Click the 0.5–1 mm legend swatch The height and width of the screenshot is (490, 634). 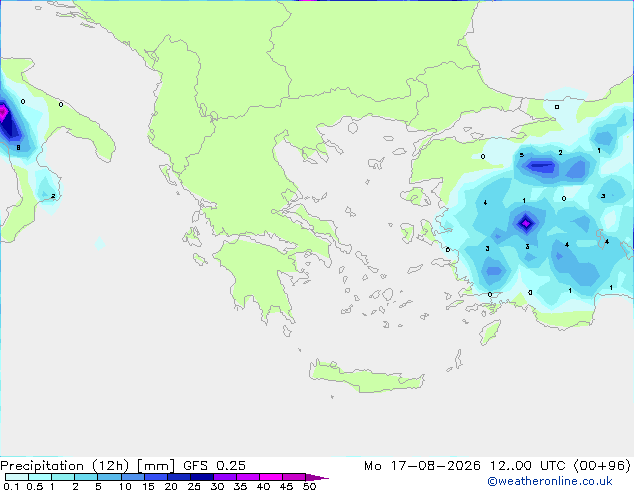[x=40, y=477]
